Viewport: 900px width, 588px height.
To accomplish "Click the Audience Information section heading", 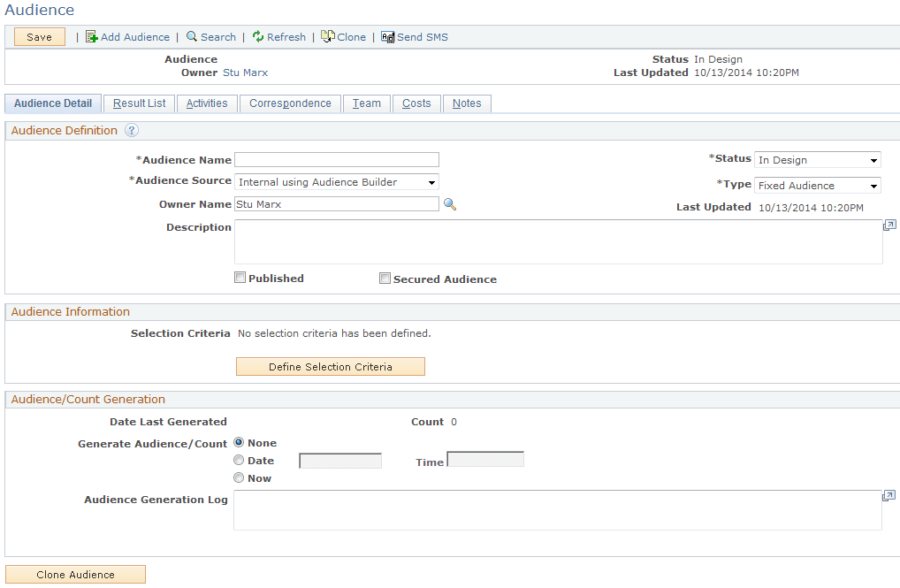I will [71, 312].
